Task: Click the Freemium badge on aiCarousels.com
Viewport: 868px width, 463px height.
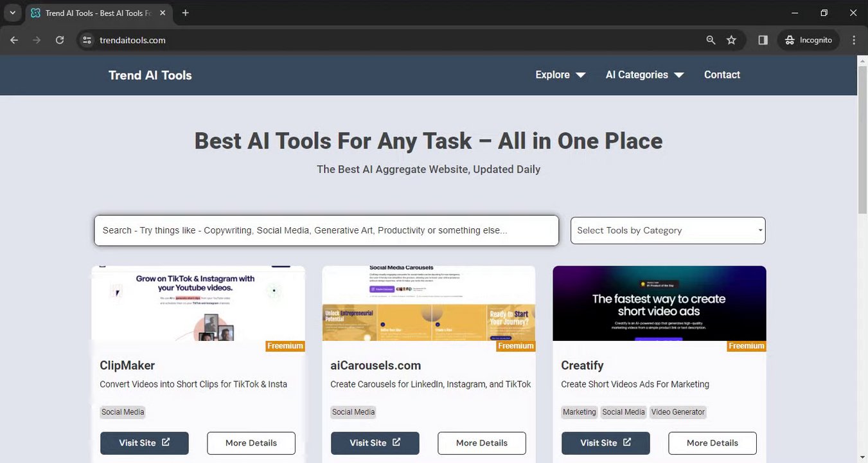Action: point(516,346)
